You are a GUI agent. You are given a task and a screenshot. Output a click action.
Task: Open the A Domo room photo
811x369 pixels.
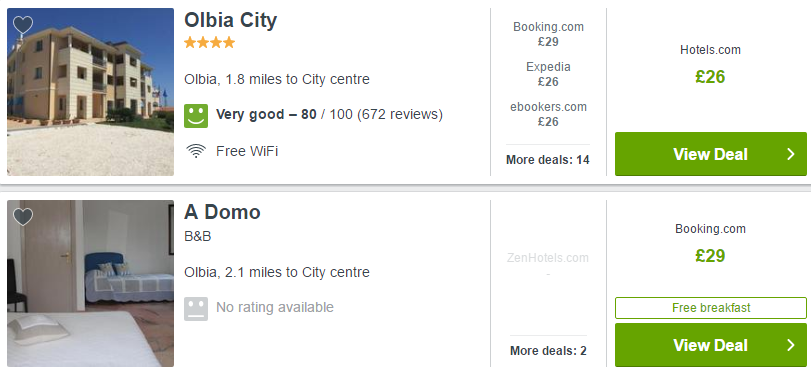tap(91, 283)
